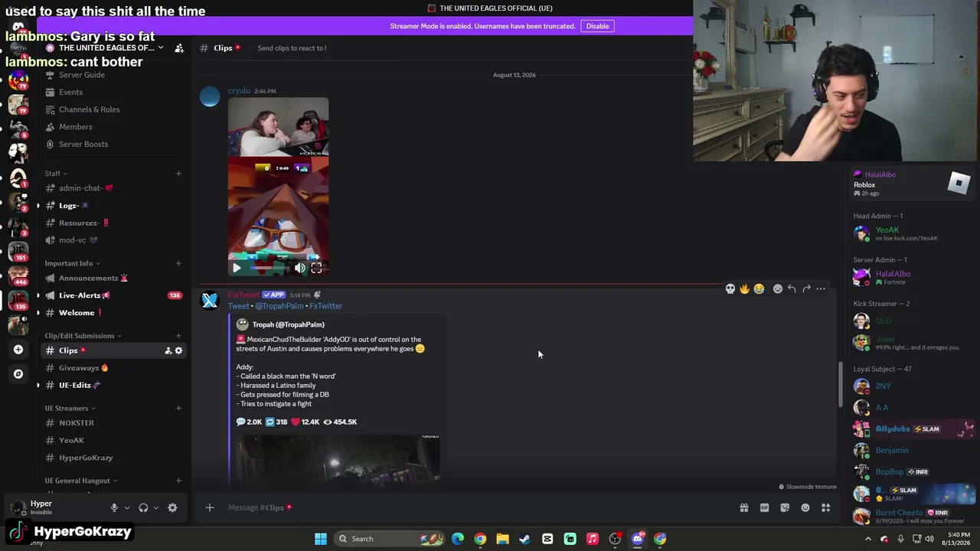Toggle microphone mute in user panel
Image resolution: width=980 pixels, height=551 pixels.
[114, 507]
